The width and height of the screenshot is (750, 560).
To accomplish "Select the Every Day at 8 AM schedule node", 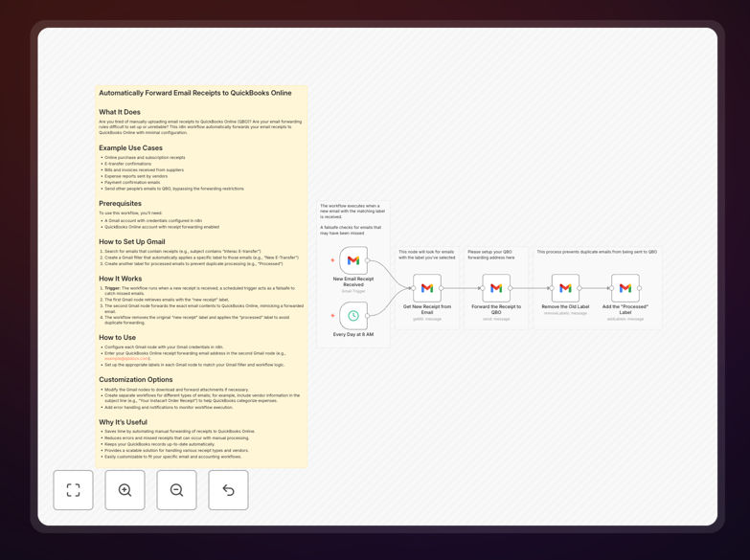I will [353, 316].
